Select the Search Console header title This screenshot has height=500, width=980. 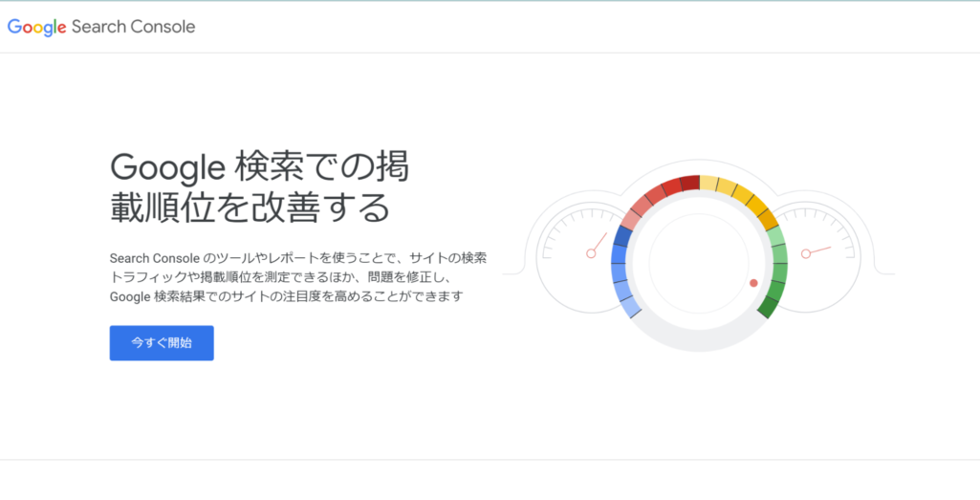click(x=133, y=27)
